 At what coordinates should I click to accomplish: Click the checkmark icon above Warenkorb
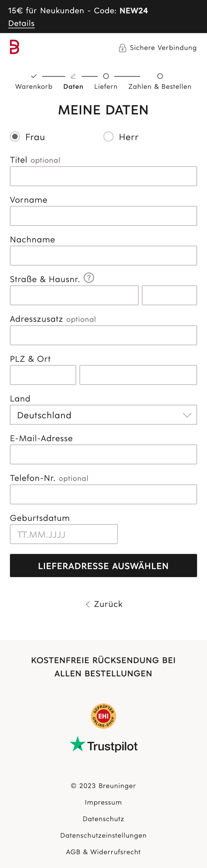pyautogui.click(x=34, y=76)
